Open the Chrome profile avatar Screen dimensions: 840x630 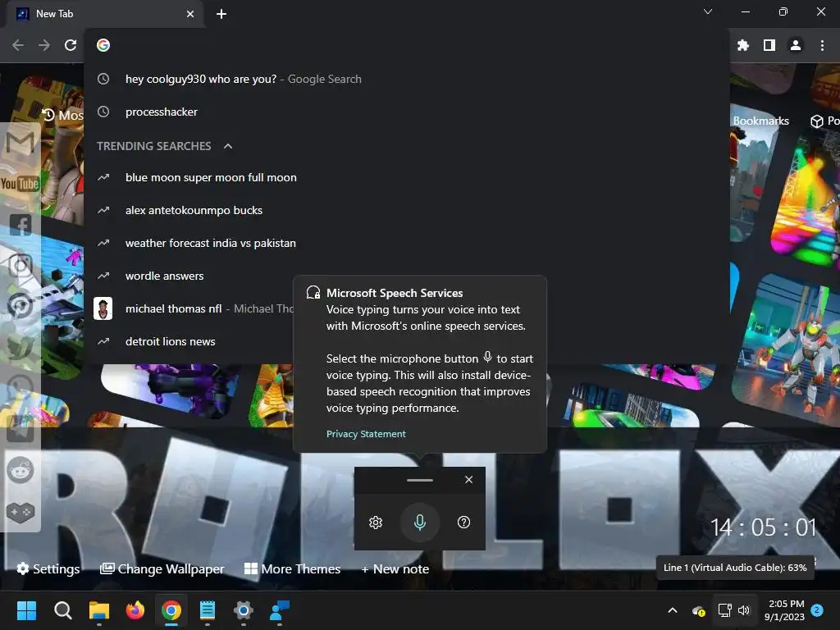point(796,45)
